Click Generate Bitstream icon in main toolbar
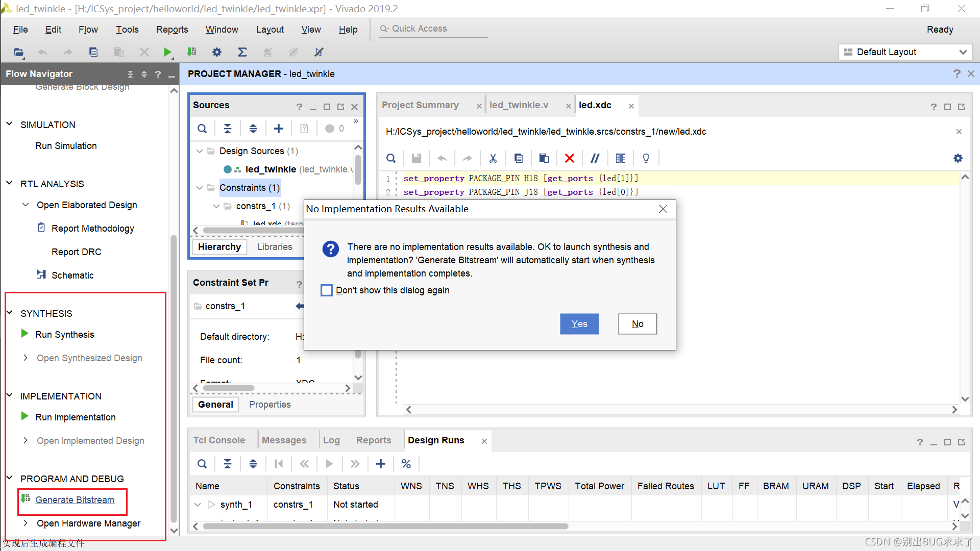This screenshot has width=980, height=551. tap(192, 52)
